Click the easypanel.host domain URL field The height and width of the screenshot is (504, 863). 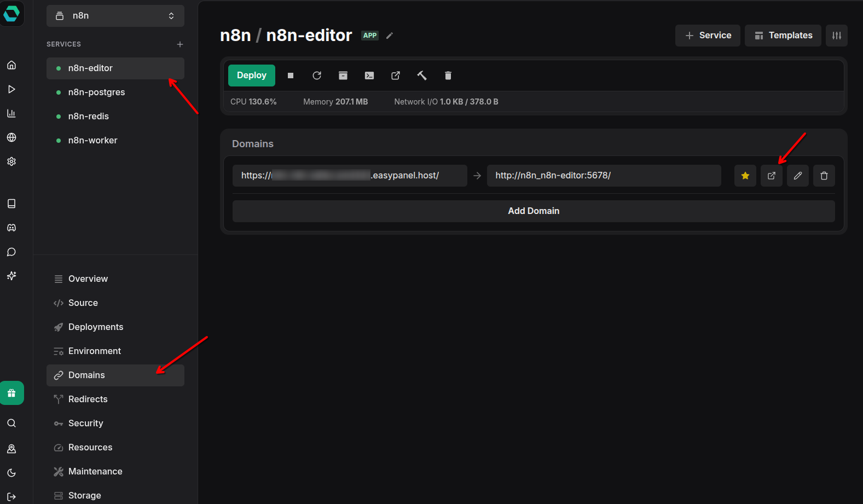point(350,176)
